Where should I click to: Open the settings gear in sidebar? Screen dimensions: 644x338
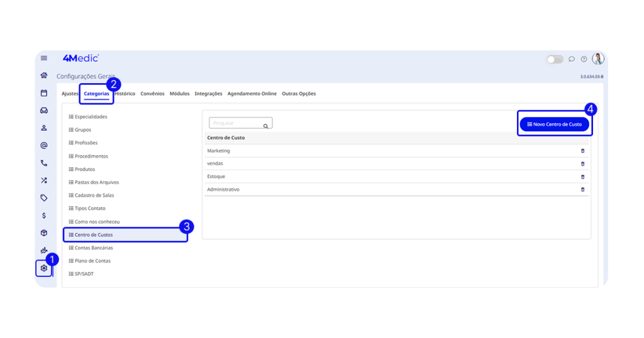click(44, 268)
